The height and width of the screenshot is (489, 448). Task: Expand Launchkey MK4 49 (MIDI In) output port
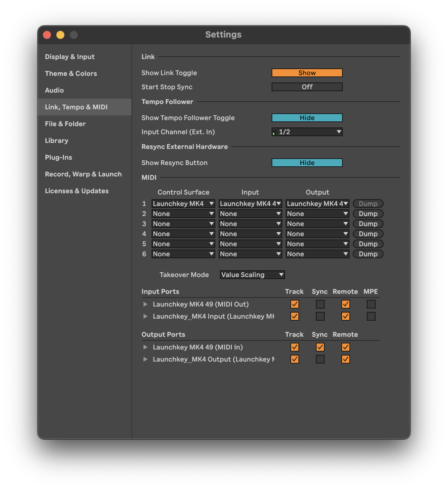coord(145,347)
